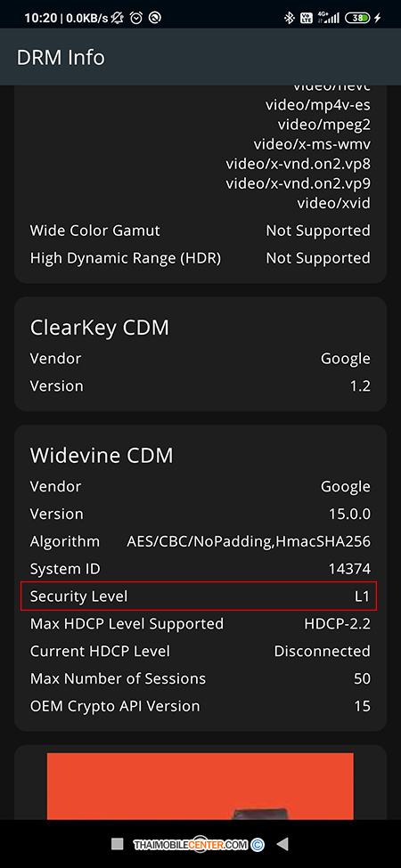Tap the Wide Color Gamut row
Image resolution: width=401 pixels, height=868 pixels.
pos(200,231)
